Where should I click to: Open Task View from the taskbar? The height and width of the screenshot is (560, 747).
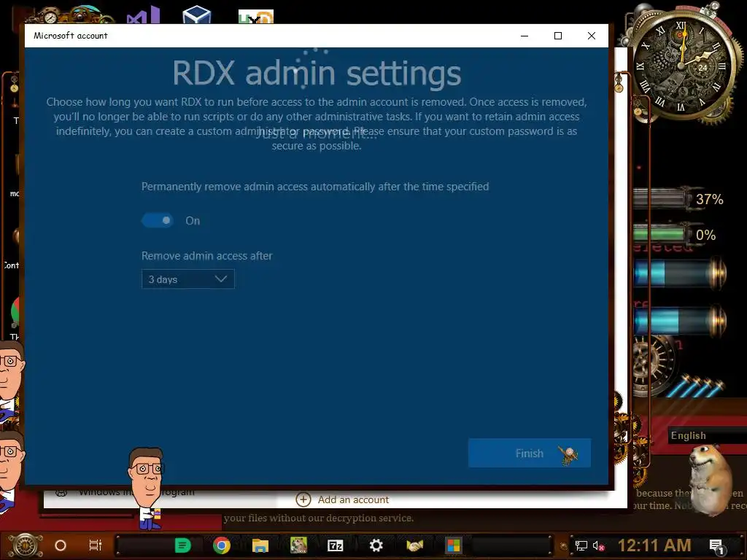[96, 545]
